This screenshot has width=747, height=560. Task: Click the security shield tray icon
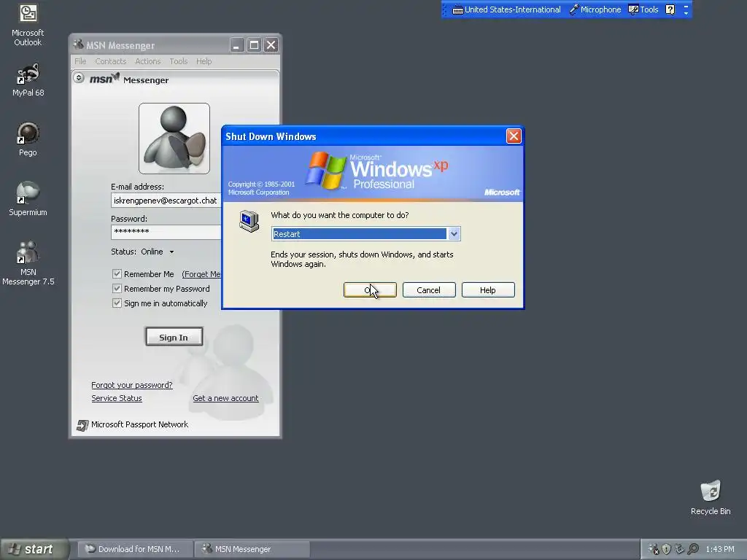click(x=667, y=549)
